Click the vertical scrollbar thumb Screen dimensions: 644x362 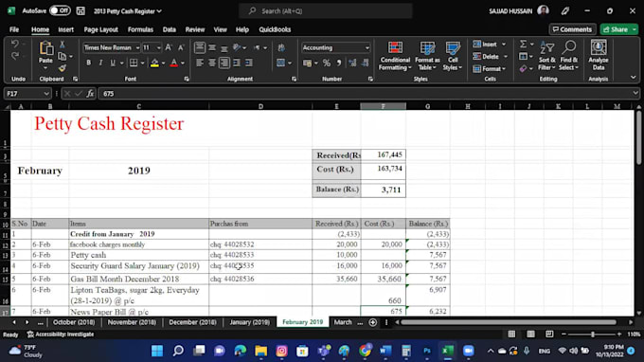pos(638,137)
